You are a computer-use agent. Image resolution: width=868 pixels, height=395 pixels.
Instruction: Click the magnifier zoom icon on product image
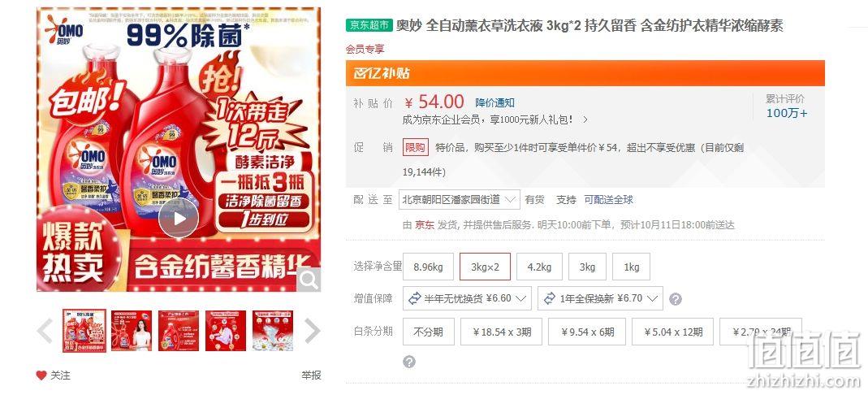point(309,280)
